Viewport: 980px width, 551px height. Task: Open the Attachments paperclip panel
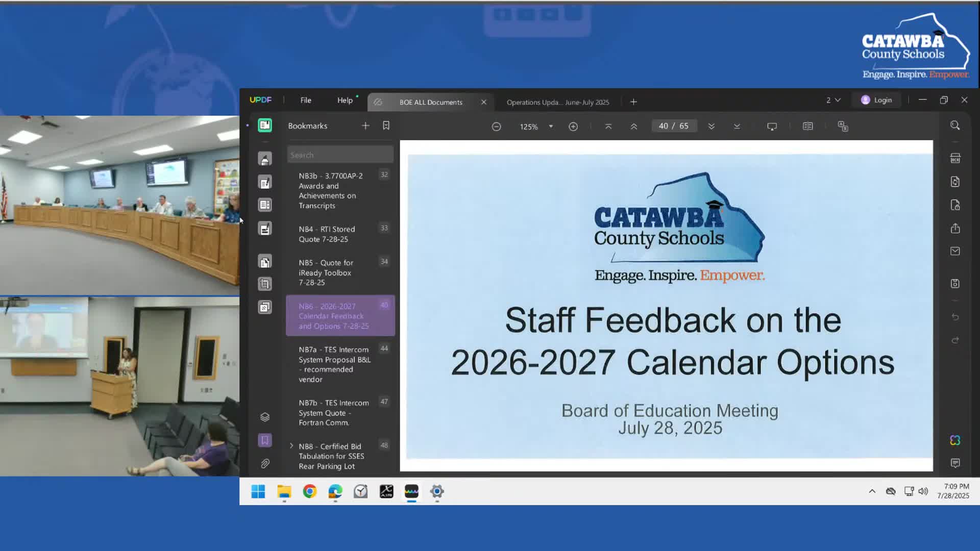click(x=265, y=464)
